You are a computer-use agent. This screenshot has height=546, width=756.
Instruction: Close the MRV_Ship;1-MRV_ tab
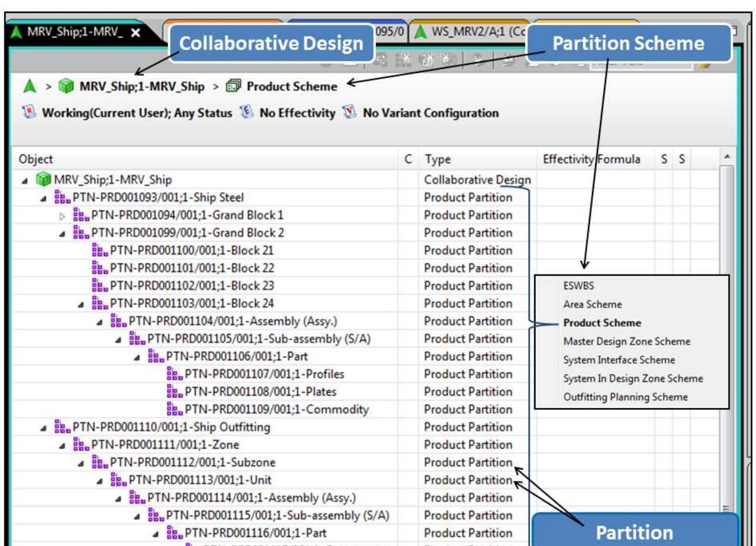point(136,33)
